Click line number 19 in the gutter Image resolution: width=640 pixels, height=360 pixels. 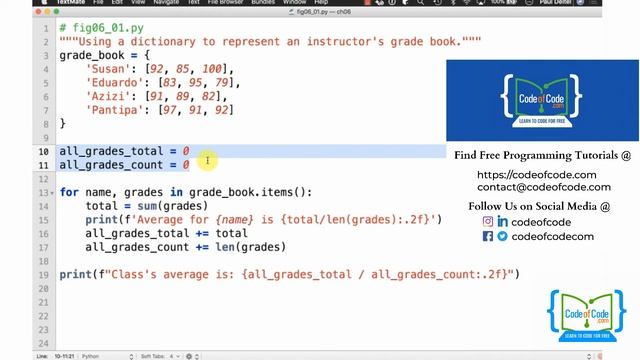[44, 275]
